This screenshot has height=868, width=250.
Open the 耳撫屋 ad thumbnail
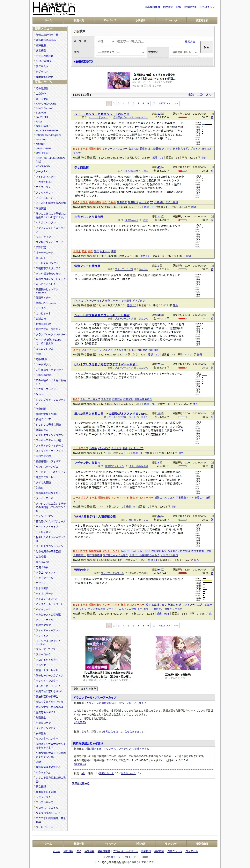(x=178, y=653)
